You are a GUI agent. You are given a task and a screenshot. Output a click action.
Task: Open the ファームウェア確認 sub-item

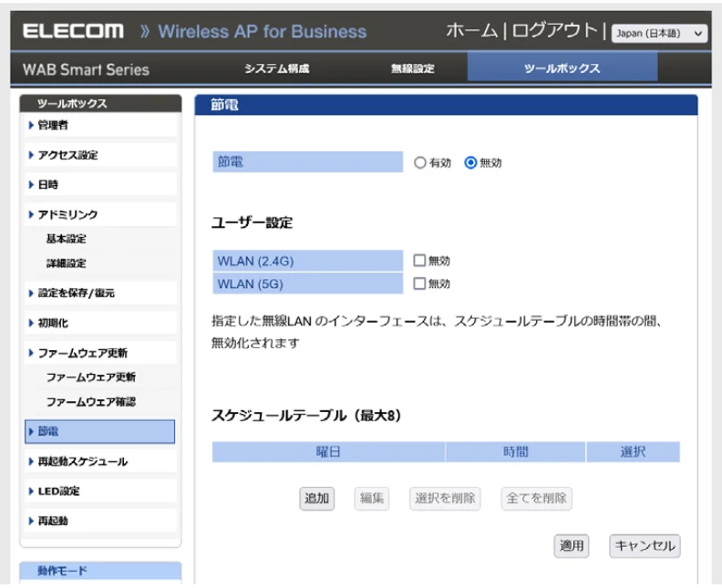91,402
